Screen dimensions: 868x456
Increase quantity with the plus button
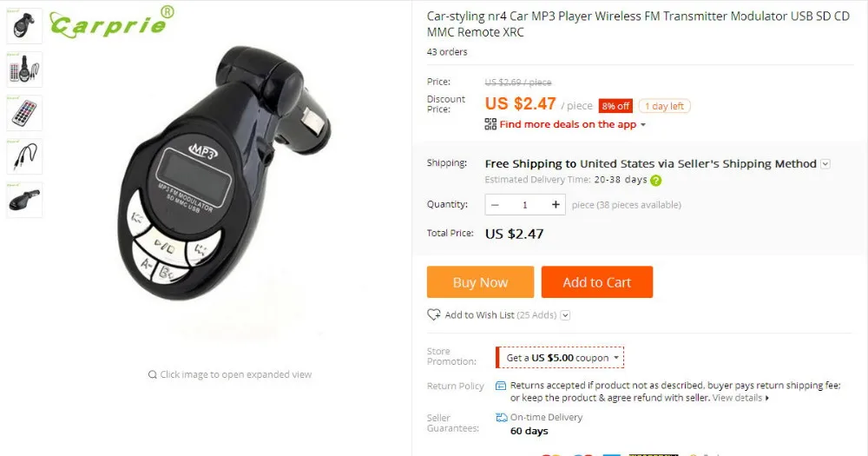click(x=556, y=205)
